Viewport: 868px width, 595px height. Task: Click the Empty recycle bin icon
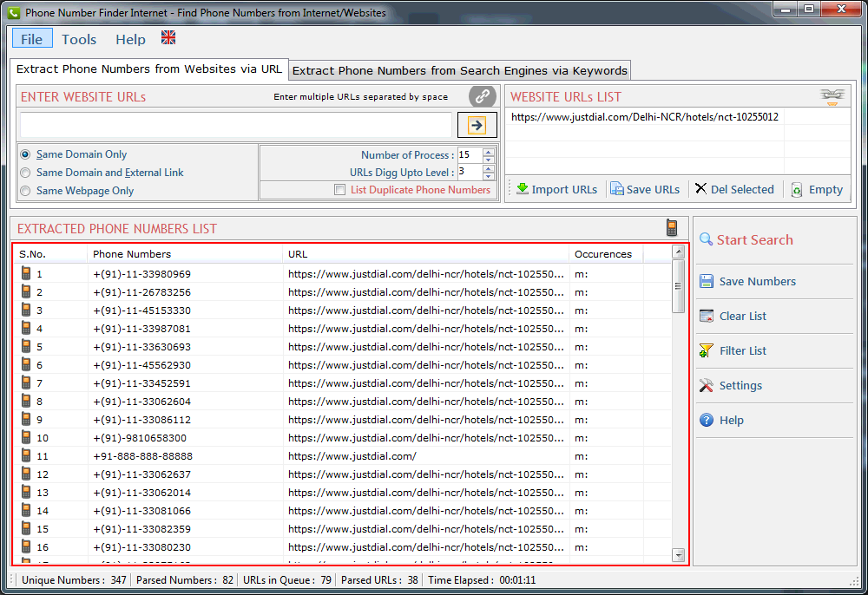point(796,190)
